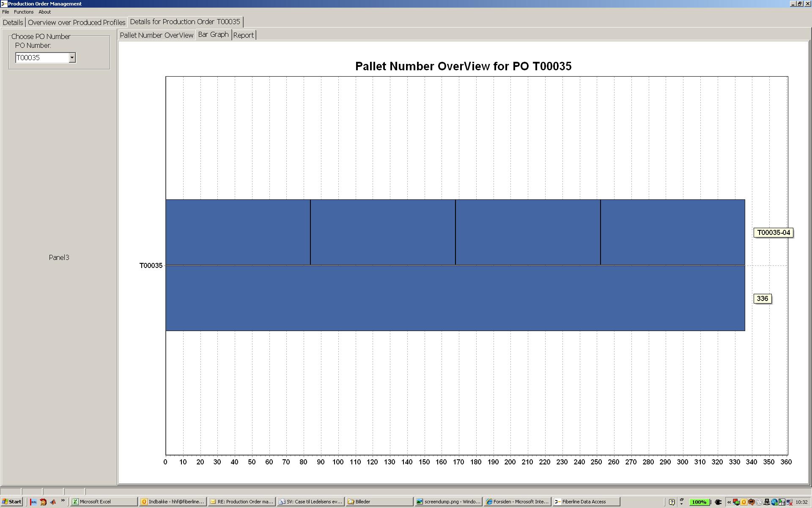Expand hidden system tray icons
The image size is (812, 508).
(729, 502)
